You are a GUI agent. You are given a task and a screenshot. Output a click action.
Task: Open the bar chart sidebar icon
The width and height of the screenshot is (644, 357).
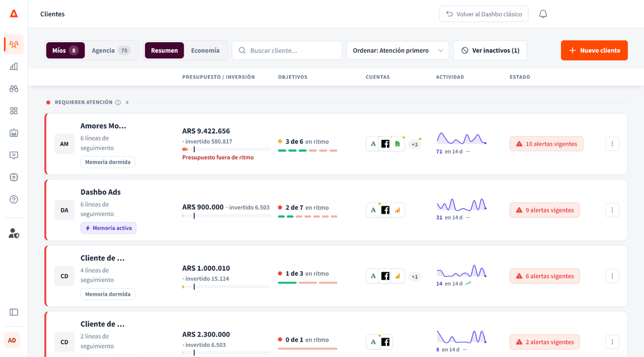pyautogui.click(x=14, y=66)
